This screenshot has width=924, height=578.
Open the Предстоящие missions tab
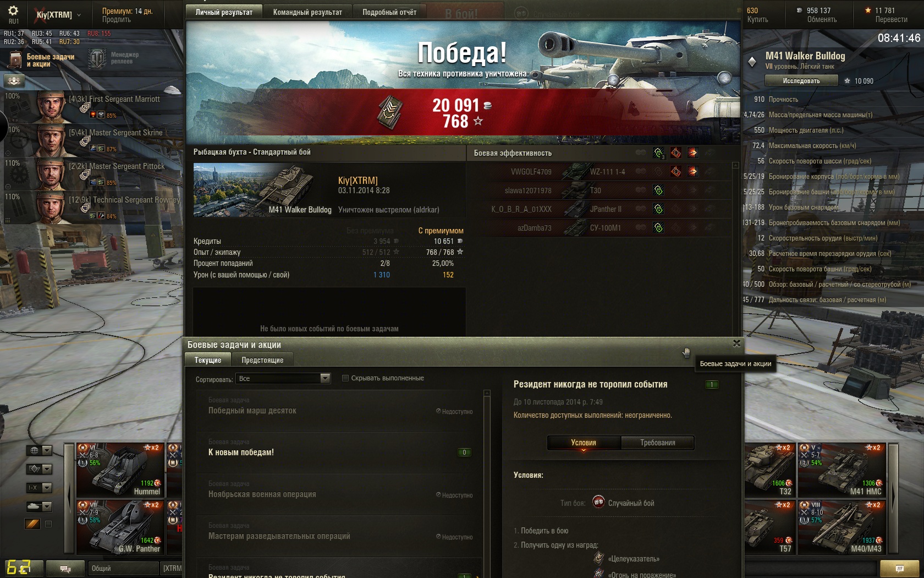[262, 360]
